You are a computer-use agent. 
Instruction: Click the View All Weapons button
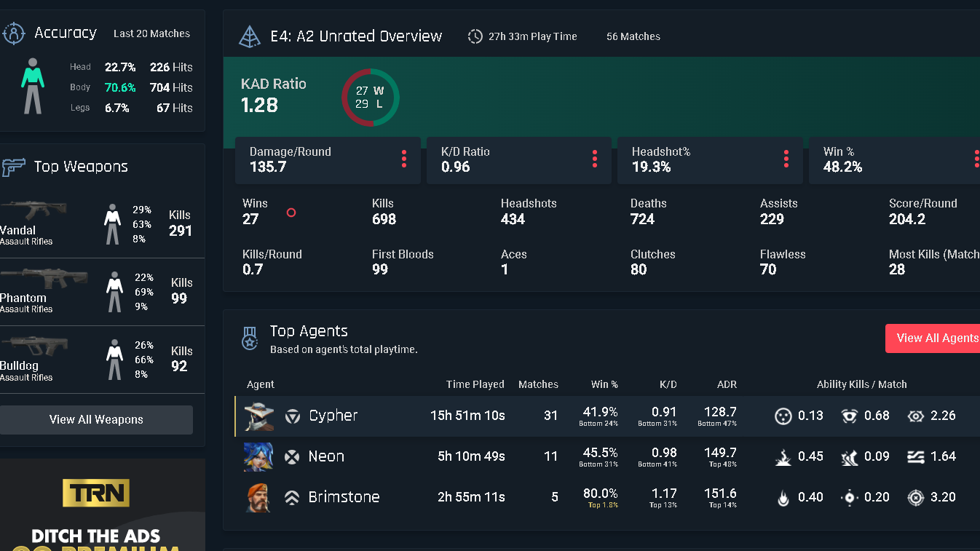click(96, 420)
